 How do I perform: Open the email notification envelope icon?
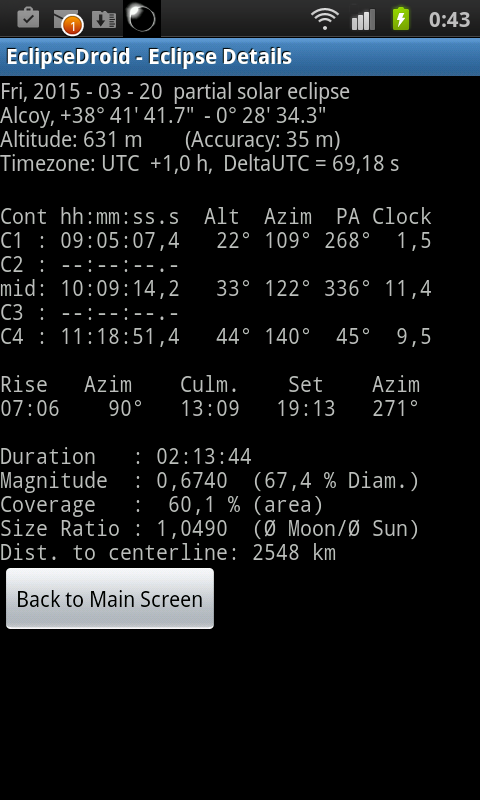click(x=67, y=21)
